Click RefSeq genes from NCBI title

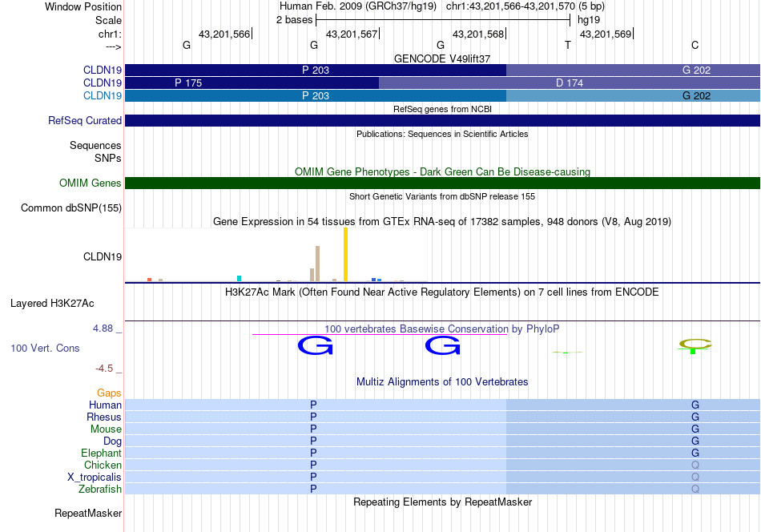[x=442, y=109]
